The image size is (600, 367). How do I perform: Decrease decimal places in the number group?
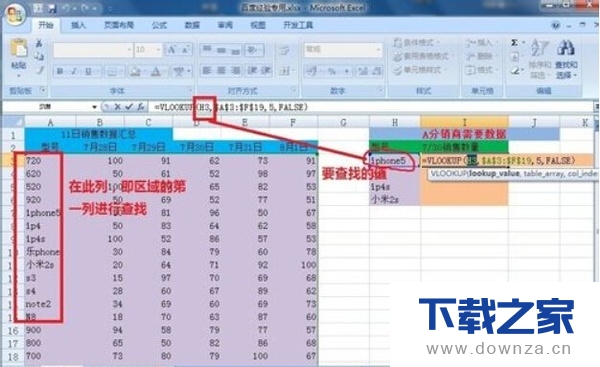377,71
